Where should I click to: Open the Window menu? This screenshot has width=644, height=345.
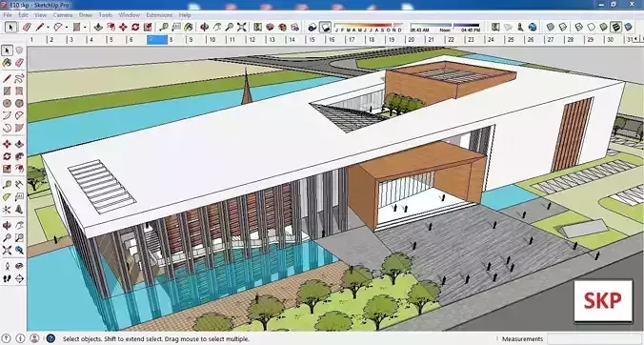129,15
